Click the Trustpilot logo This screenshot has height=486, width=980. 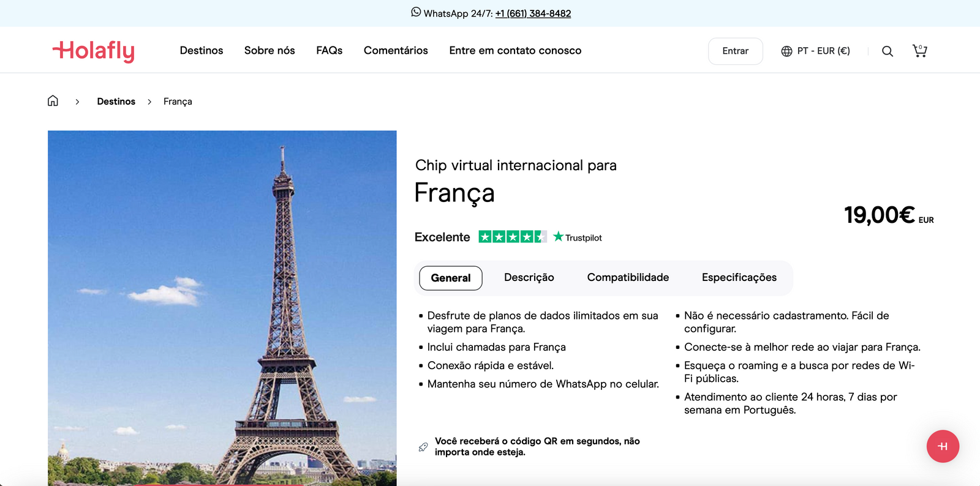click(578, 237)
